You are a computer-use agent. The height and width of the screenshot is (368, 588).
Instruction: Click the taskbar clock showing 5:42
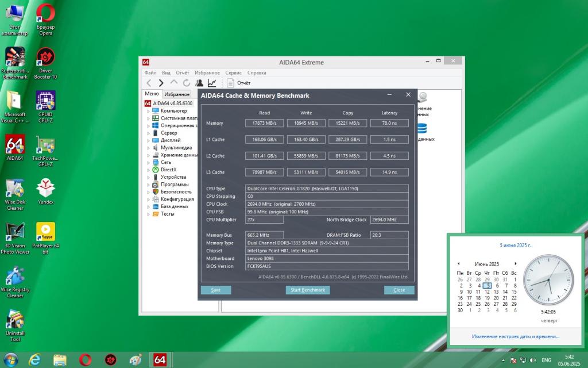(x=569, y=360)
